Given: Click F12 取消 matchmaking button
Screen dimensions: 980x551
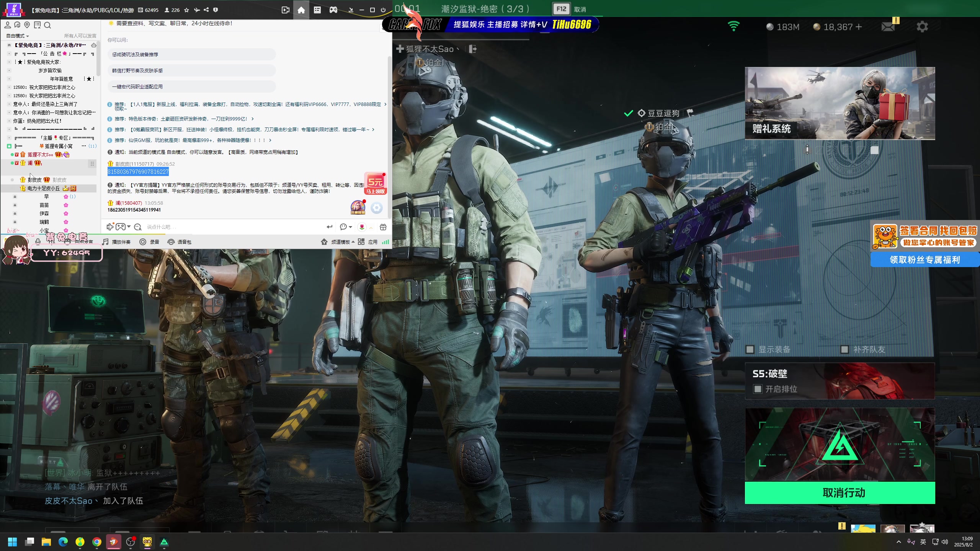Looking at the screenshot, I should pos(569,9).
